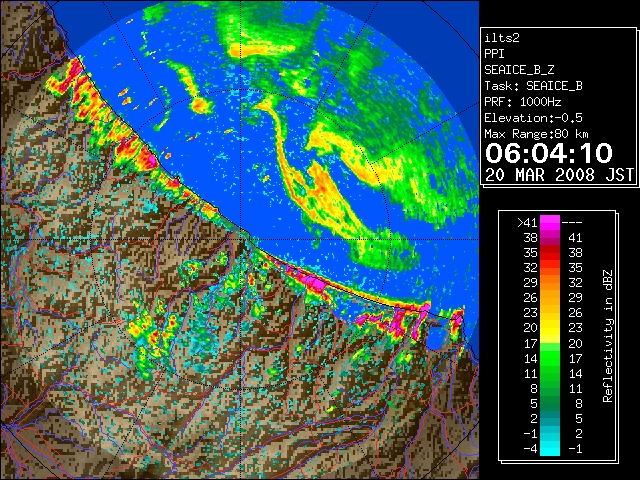Viewport: 640px width, 480px height.
Task: Click the radar site name "ilts2"
Action: pos(502,38)
